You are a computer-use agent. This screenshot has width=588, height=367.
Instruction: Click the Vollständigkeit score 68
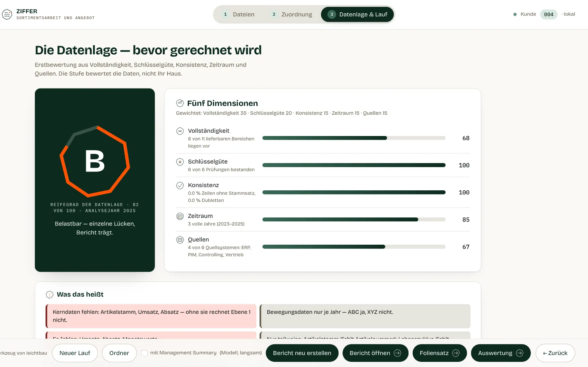point(466,138)
